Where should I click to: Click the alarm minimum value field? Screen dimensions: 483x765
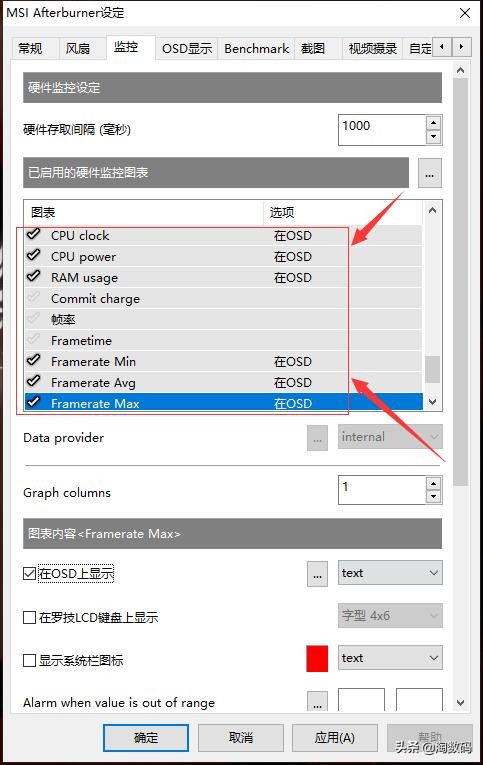(362, 701)
